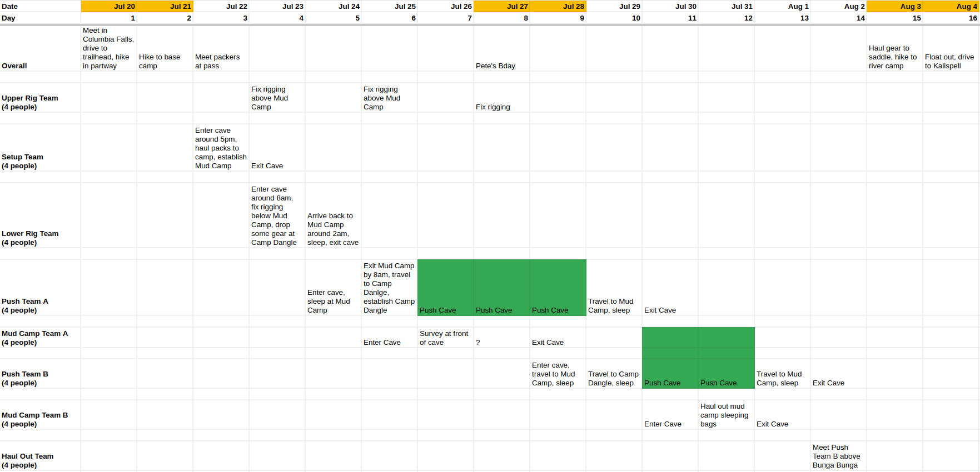The image size is (980, 472).
Task: Select Jul 27 'Fix rigging' cell
Action: coord(502,98)
